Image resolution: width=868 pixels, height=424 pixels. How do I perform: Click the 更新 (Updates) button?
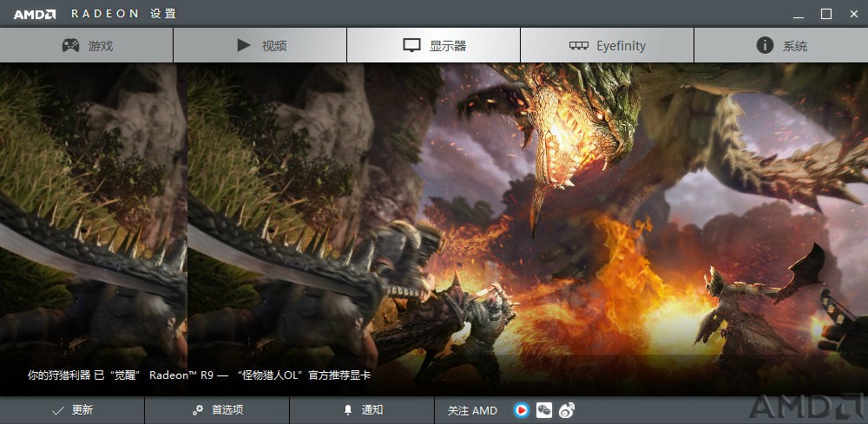pyautogui.click(x=72, y=410)
